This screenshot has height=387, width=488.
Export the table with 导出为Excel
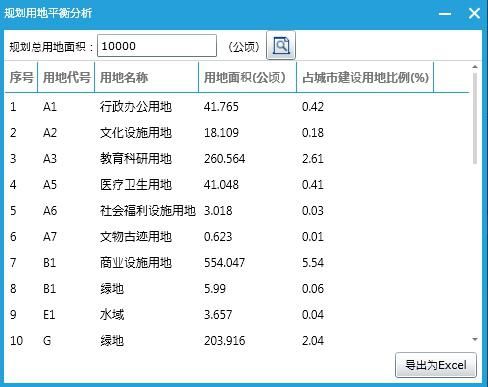click(436, 365)
